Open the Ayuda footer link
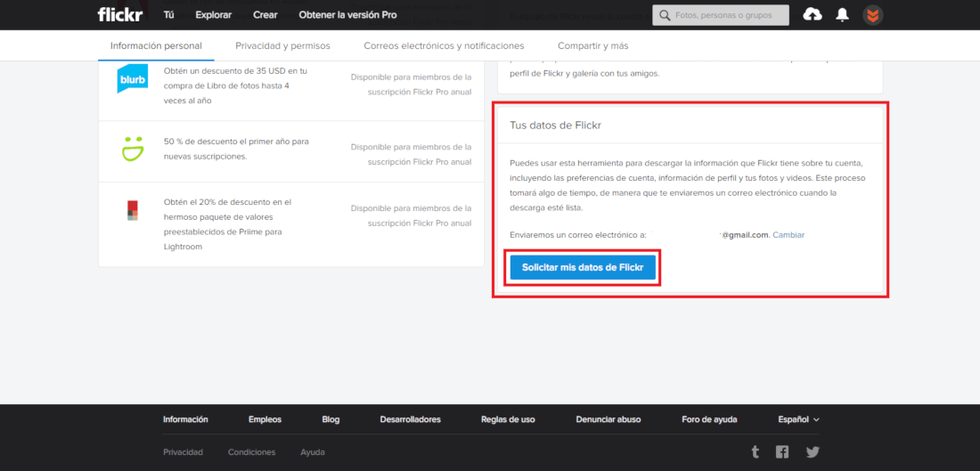 [x=313, y=451]
